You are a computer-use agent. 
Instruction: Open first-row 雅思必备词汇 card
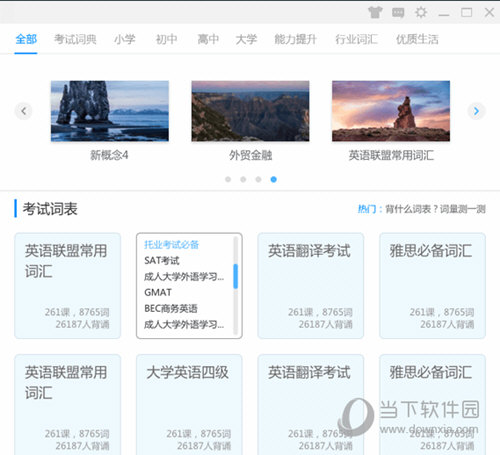click(432, 286)
